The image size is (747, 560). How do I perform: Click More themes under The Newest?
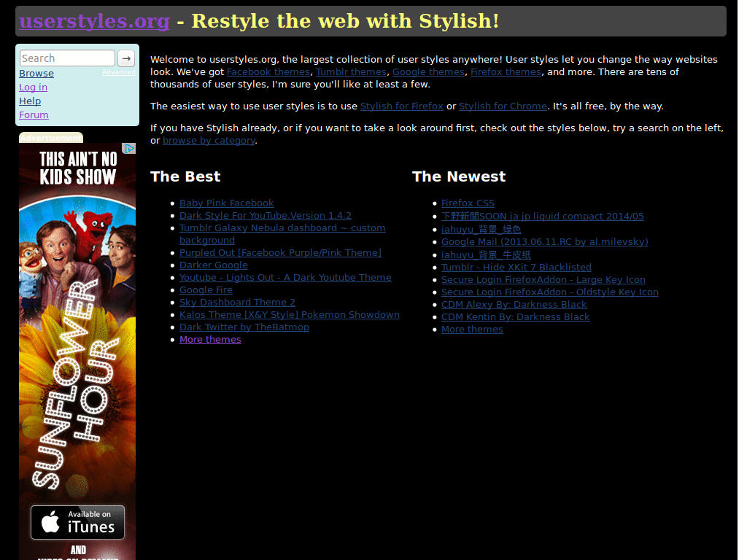click(472, 329)
